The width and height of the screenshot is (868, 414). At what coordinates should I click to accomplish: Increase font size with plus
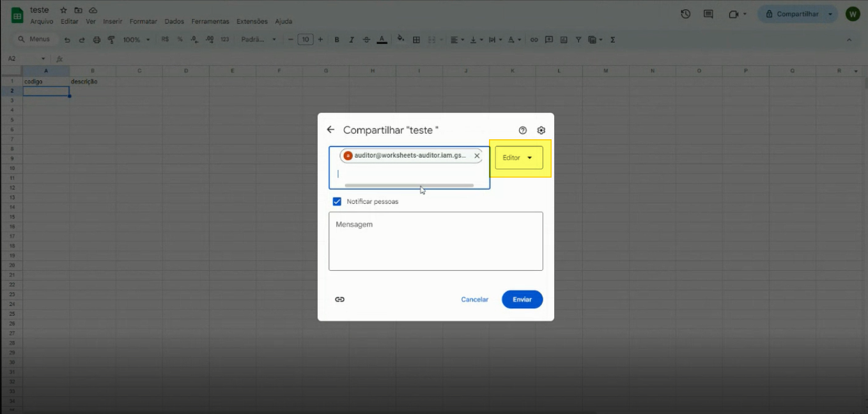tap(320, 40)
